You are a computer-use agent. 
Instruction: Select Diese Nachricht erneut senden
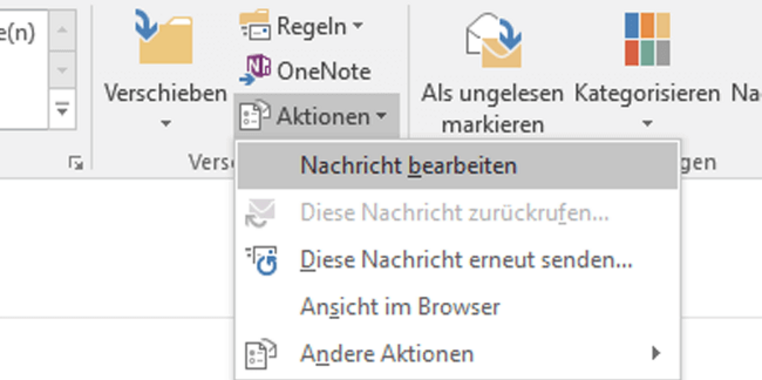pyautogui.click(x=466, y=260)
